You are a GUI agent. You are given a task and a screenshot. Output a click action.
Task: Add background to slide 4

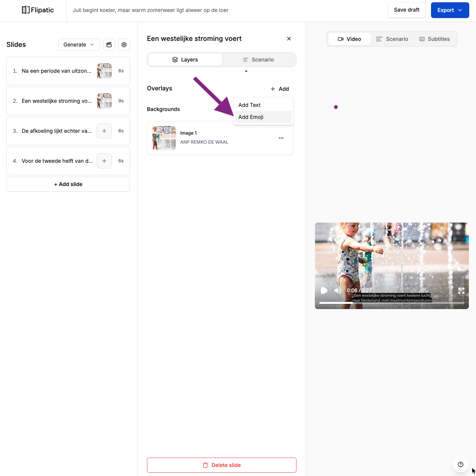tap(104, 161)
